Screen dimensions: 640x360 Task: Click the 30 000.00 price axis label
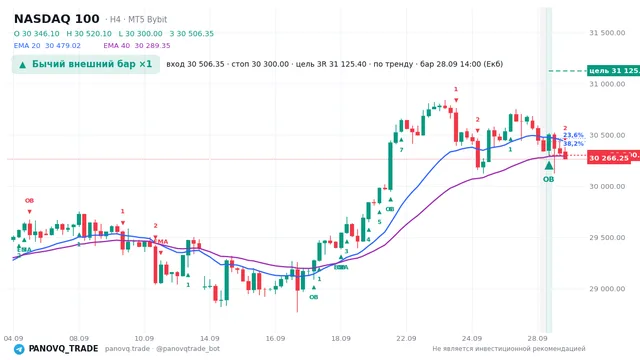tap(607, 187)
